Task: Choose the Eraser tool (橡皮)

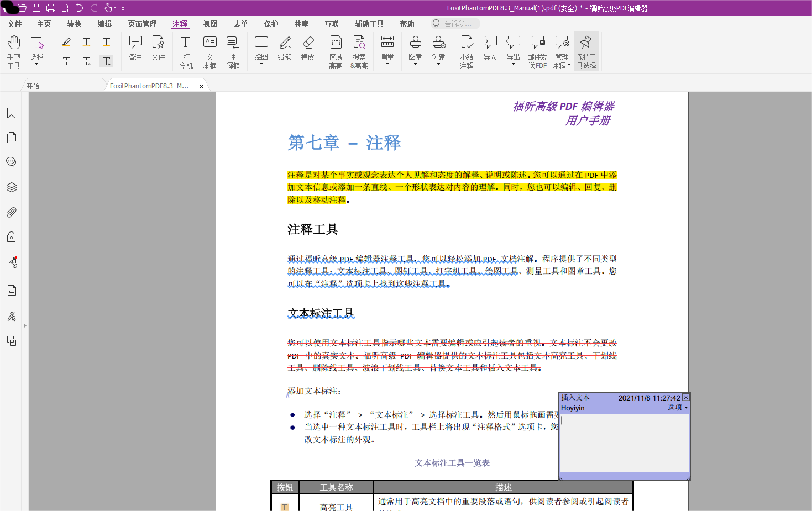Action: point(308,48)
